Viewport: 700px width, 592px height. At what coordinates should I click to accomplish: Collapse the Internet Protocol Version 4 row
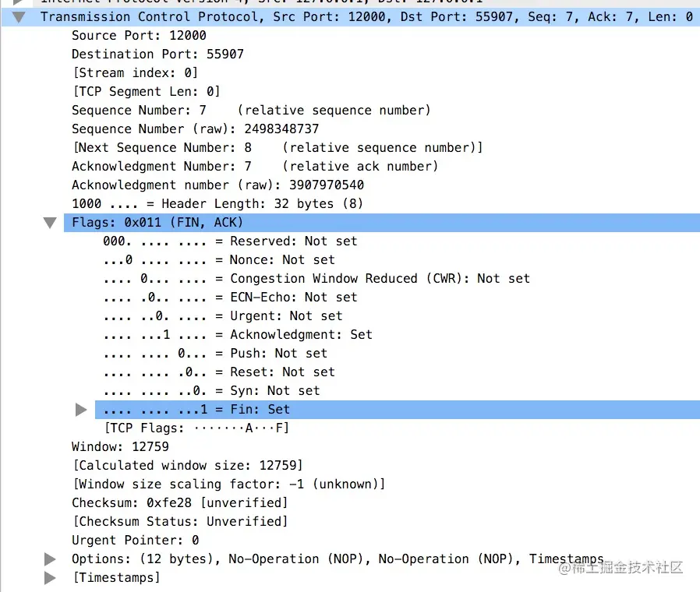pyautogui.click(x=17, y=2)
